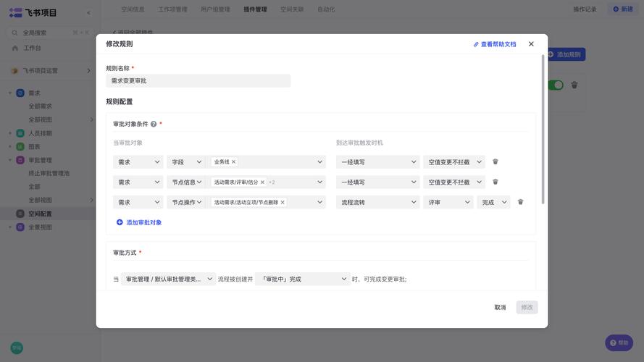Delete the 节点操作 condition row
644x362 pixels.
(x=520, y=202)
